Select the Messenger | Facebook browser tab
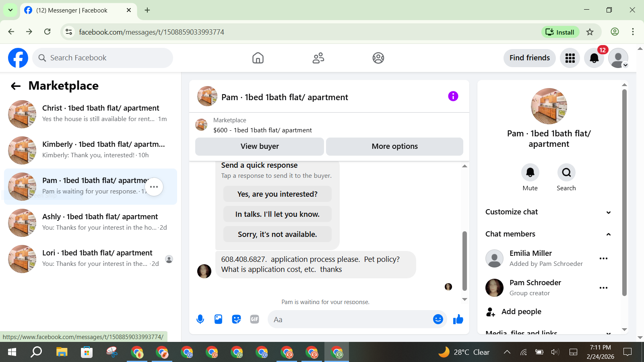This screenshot has height=362, width=644. coord(78,10)
